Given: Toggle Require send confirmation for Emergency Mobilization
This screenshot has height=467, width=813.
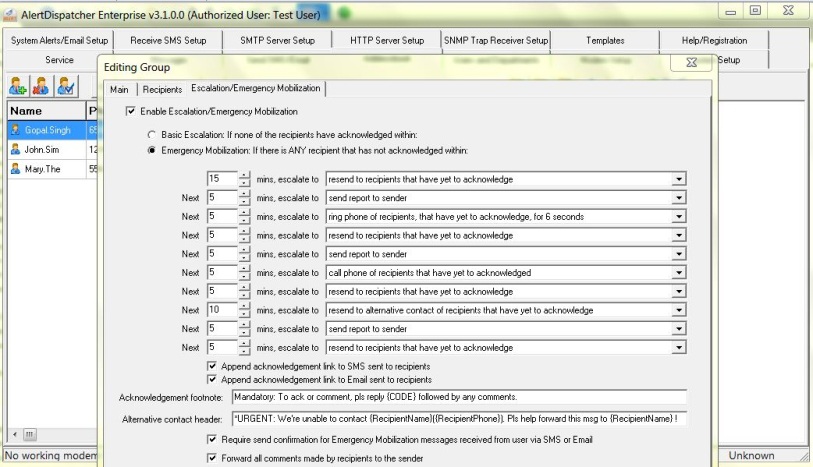Looking at the screenshot, I should point(212,440).
